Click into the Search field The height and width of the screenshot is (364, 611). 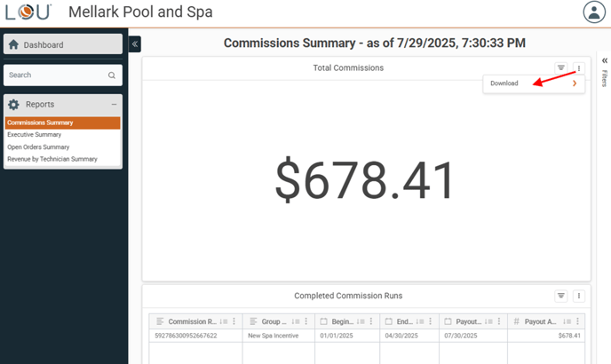(55, 75)
